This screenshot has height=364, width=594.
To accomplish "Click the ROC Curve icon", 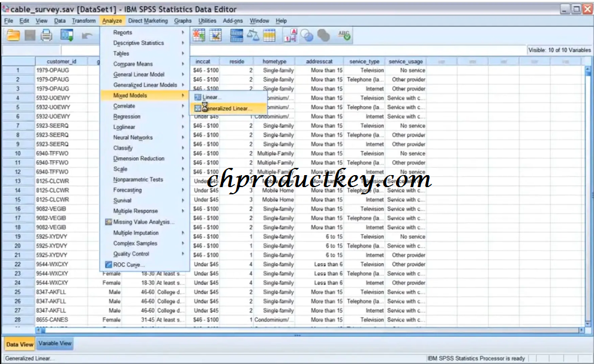I will 109,265.
